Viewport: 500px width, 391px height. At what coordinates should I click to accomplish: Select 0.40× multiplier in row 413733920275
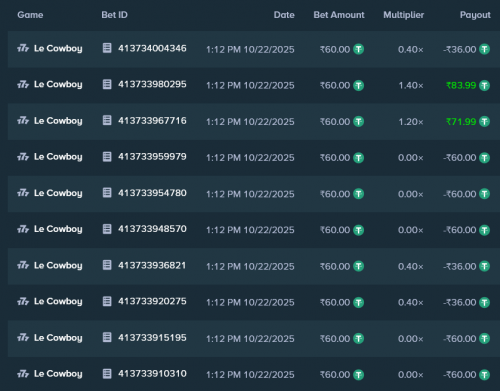coord(411,303)
